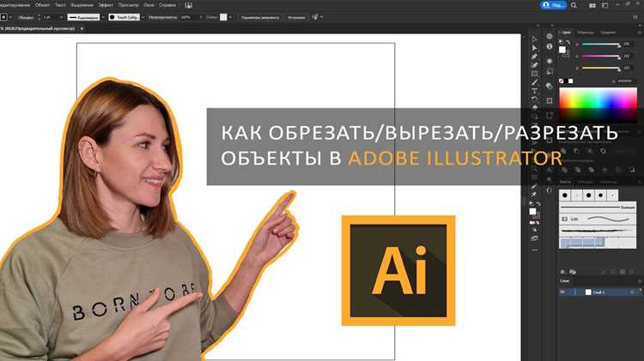
Task: Select the Базовый brush row
Action: point(598,208)
